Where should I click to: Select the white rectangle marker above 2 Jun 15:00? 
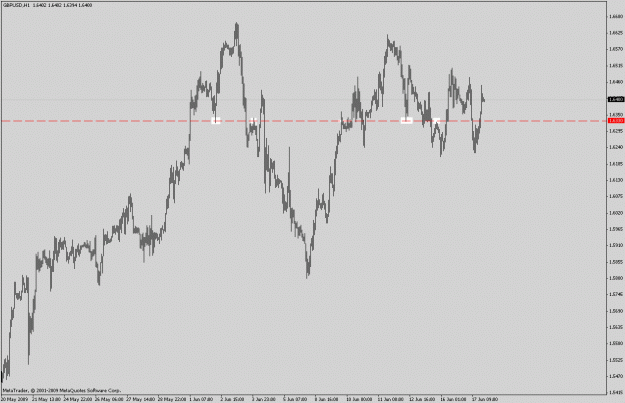216,121
